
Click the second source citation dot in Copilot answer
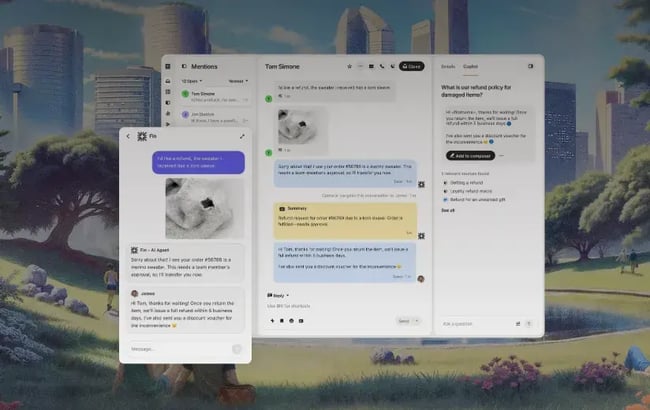click(491, 142)
